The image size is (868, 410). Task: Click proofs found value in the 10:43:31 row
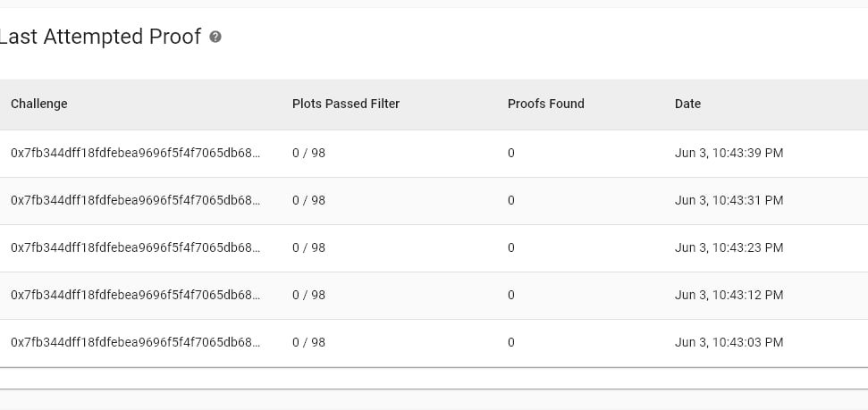[x=511, y=200]
